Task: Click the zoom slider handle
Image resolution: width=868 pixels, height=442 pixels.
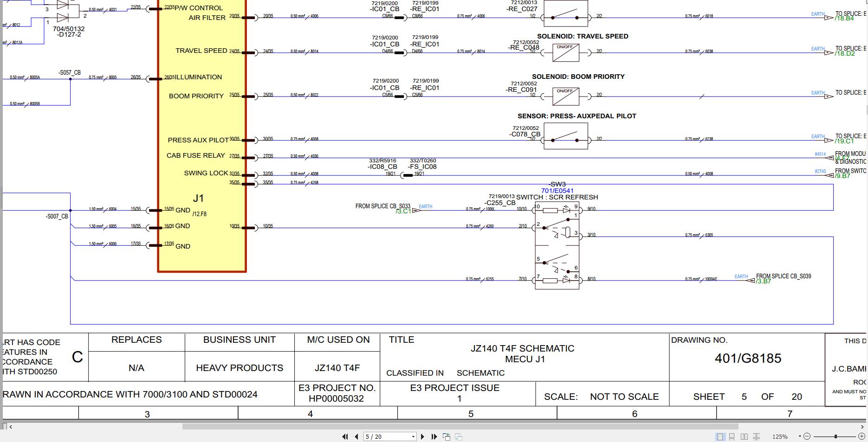Action: click(x=836, y=436)
